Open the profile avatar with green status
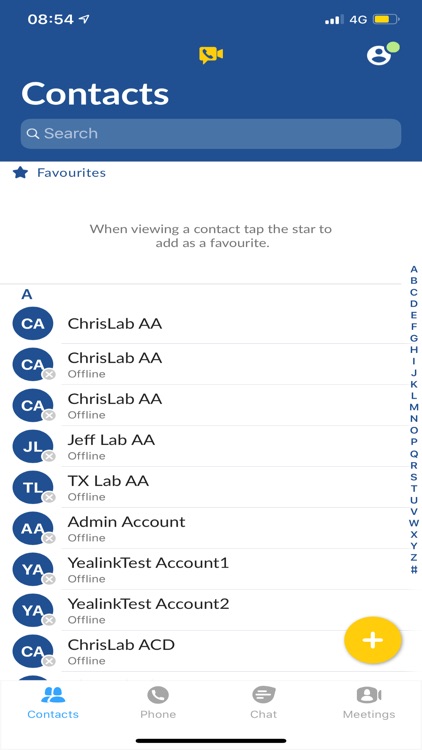Viewport: 422px width, 750px height. tap(383, 54)
